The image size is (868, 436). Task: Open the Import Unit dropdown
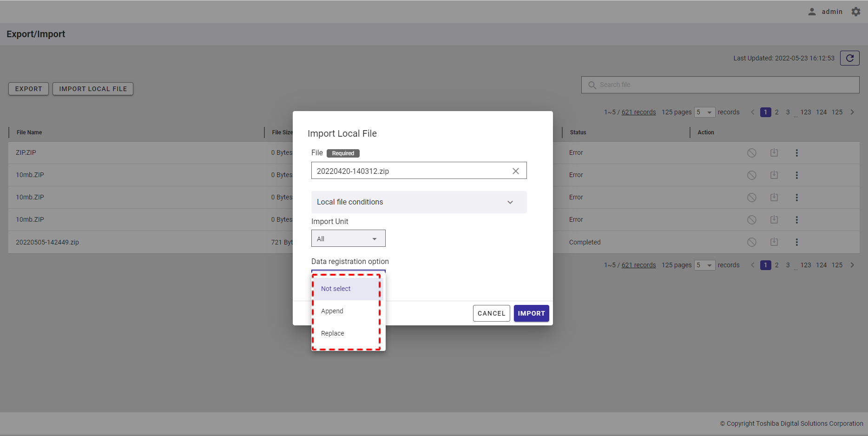[348, 238]
